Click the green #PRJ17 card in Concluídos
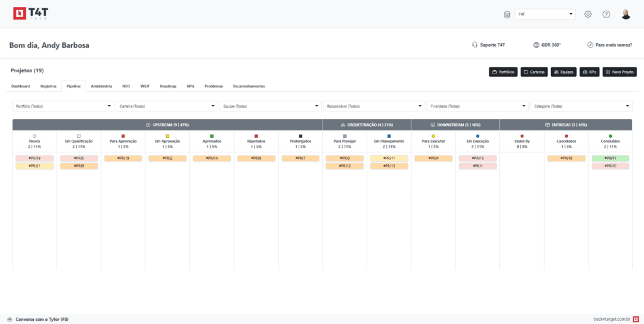Screen dimensions: 644x324 click(610, 159)
